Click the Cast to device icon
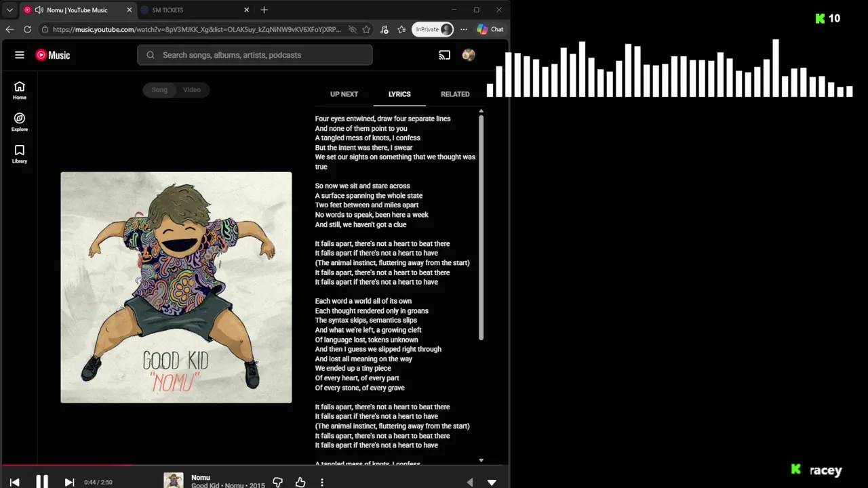Viewport: 868px width, 488px height. tap(445, 55)
